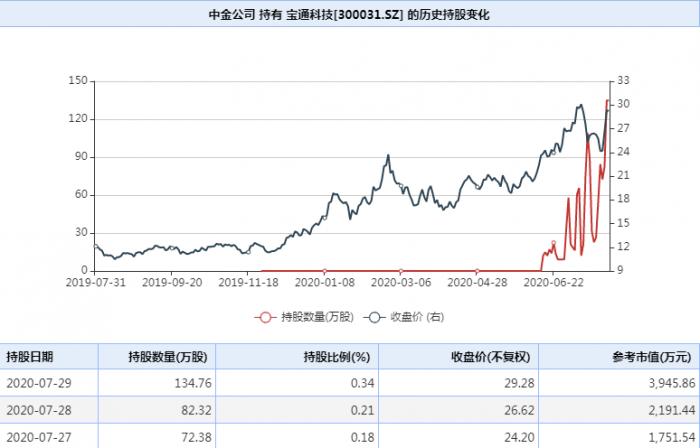Select date cell 2020-07-27

(39, 437)
